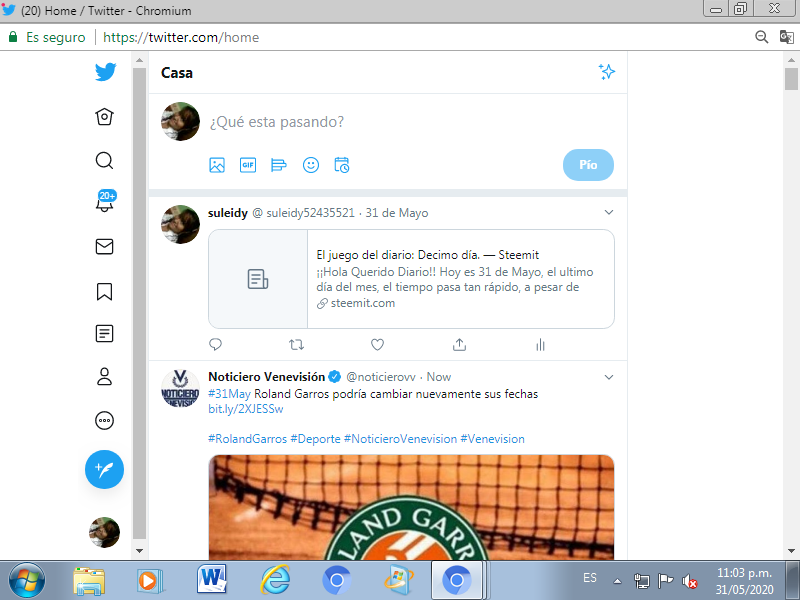Viewport: 800px width, 600px height.
Task: Click the Roland Garros tweet image
Action: coord(411,507)
